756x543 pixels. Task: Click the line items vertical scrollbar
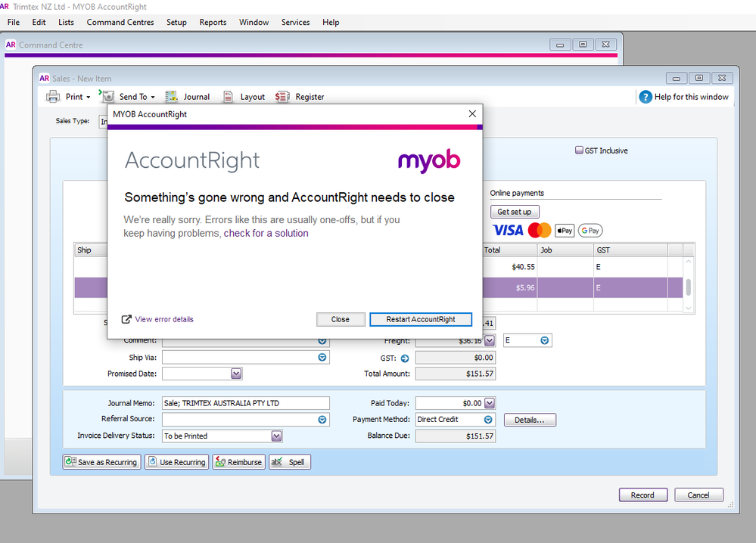coord(688,285)
